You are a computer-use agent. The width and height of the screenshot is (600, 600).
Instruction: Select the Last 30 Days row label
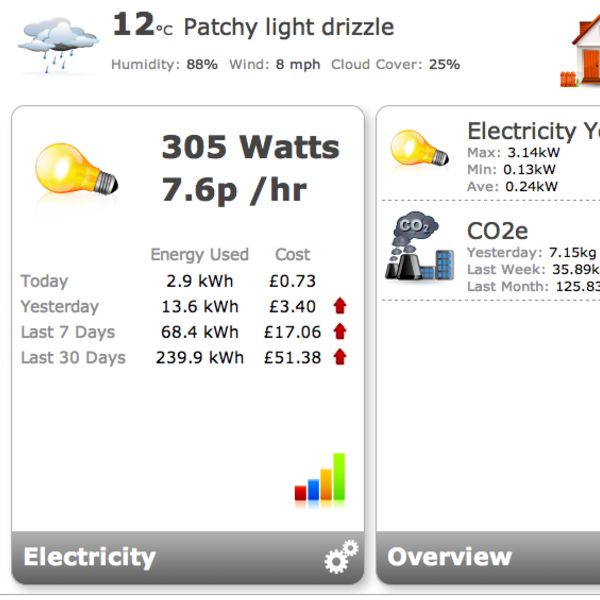pyautogui.click(x=73, y=357)
